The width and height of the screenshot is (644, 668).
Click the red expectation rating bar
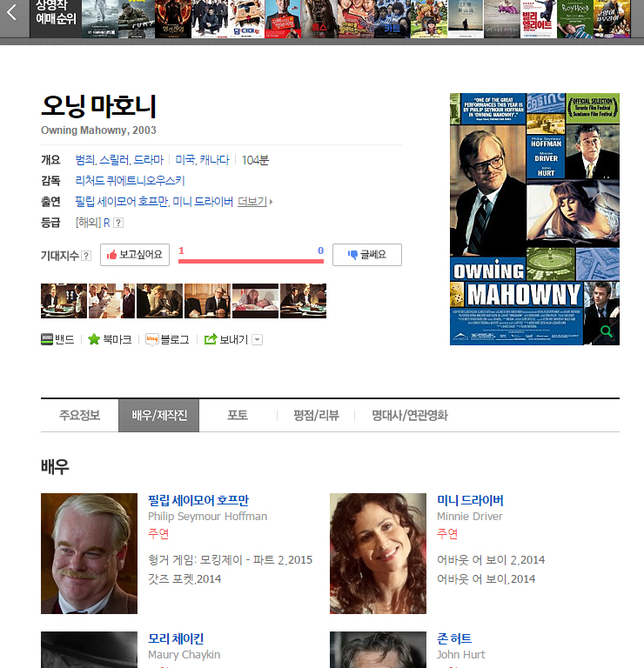pos(251,260)
